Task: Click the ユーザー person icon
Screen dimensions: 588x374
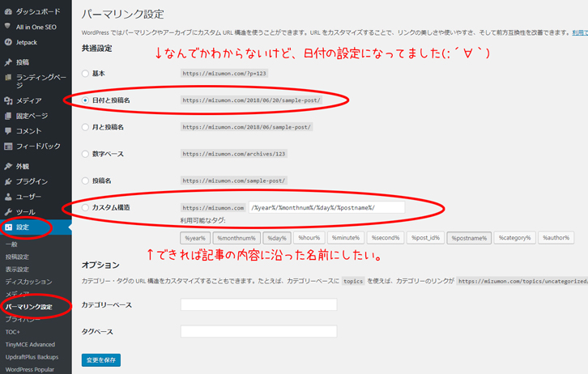Action: pyautogui.click(x=8, y=197)
